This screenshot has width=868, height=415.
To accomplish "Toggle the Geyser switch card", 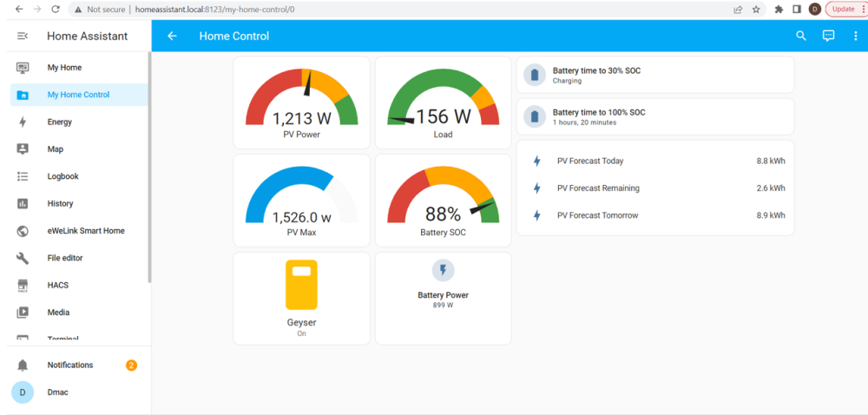I will (302, 299).
